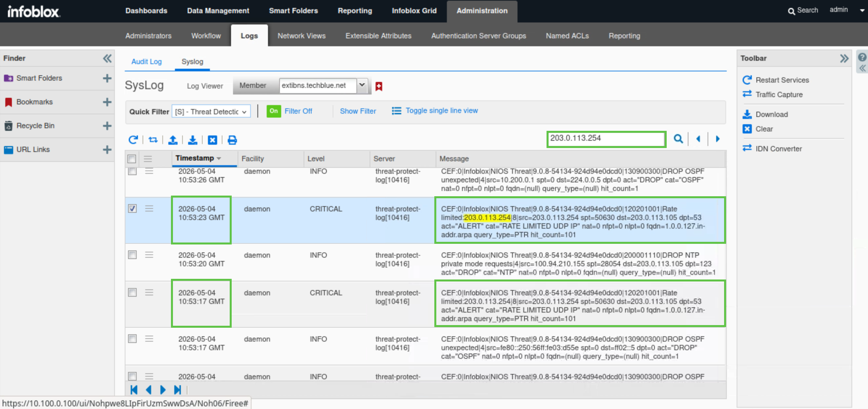This screenshot has width=868, height=409.
Task: Click the Filter Off link
Action: click(x=298, y=111)
